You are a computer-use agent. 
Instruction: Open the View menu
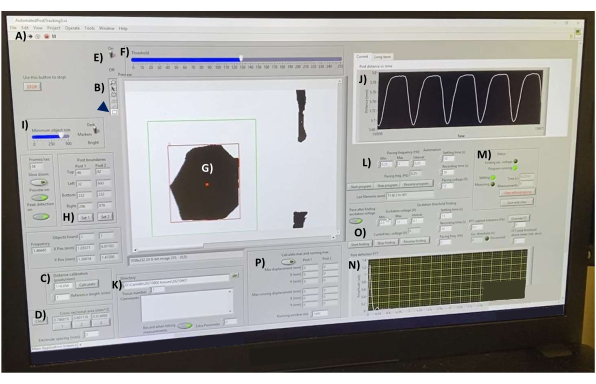click(x=38, y=28)
